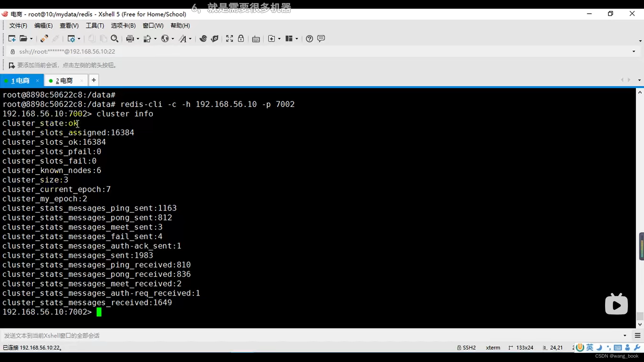644x362 pixels.
Task: Toggle IME moon half-width icon
Action: 599,347
